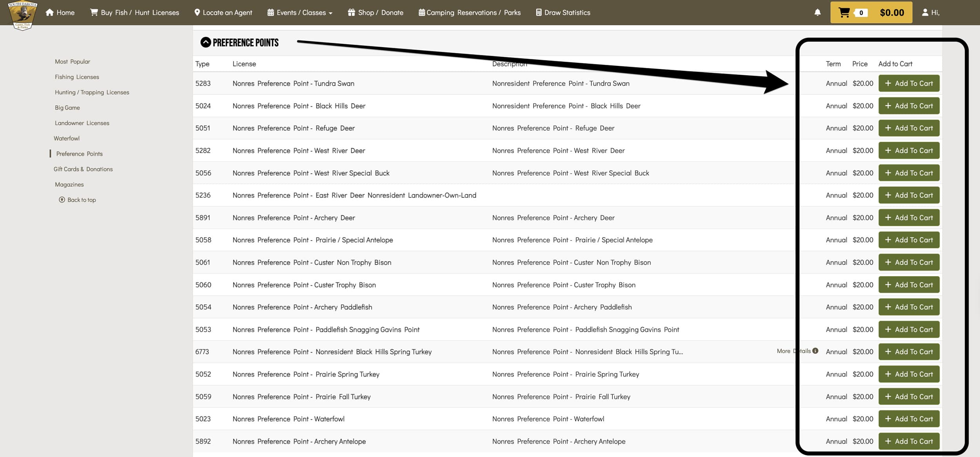Screen dimensions: 980x457
Task: Add Black Hills Deer preference point to cart
Action: coord(909,106)
